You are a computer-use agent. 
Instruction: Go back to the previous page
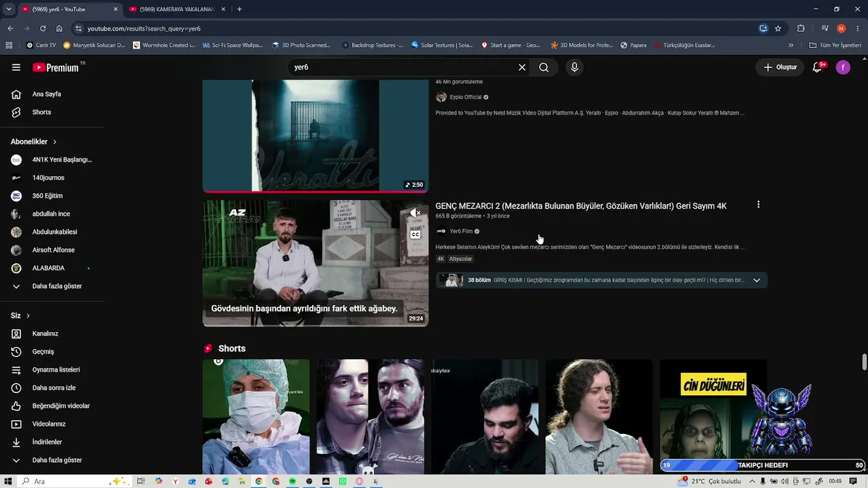coord(10,28)
